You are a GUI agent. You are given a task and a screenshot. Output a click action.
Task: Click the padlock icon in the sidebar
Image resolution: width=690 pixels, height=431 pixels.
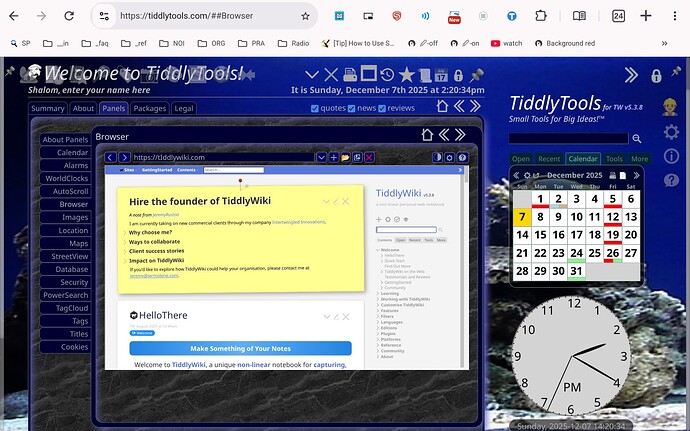656,76
